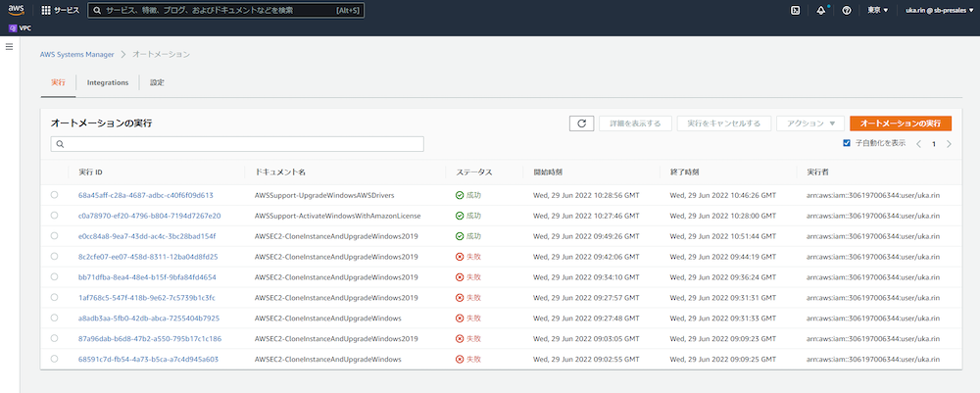Switch to the 設定 tab

(157, 82)
